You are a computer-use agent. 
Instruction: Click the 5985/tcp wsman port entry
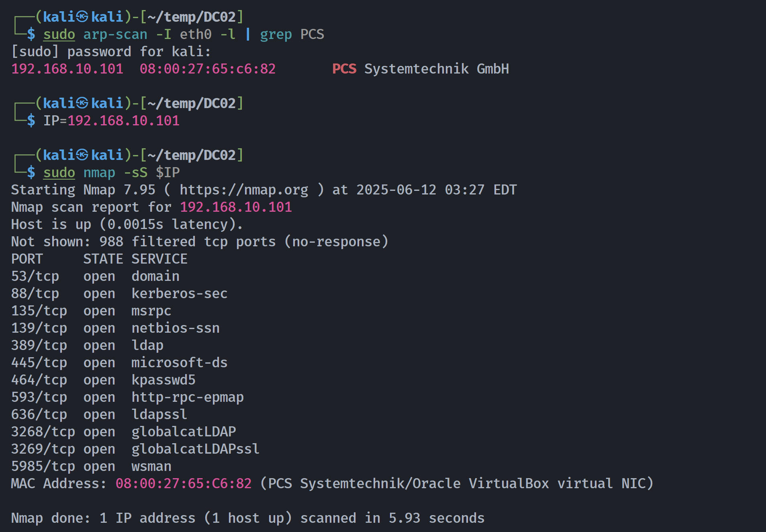click(x=91, y=466)
